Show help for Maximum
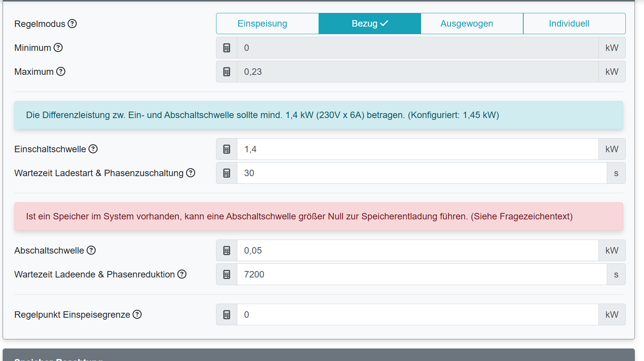The height and width of the screenshot is (361, 644). pyautogui.click(x=60, y=71)
